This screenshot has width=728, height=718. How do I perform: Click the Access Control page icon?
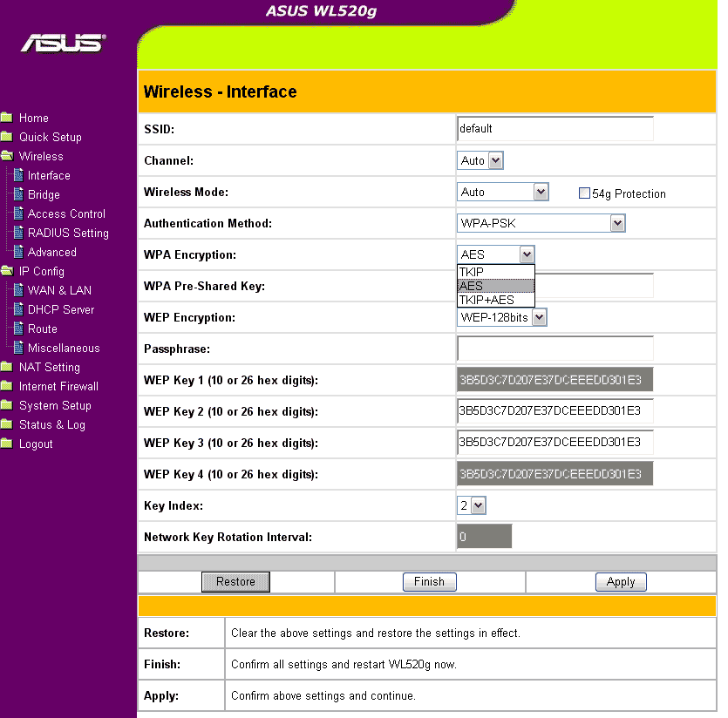click(x=18, y=213)
